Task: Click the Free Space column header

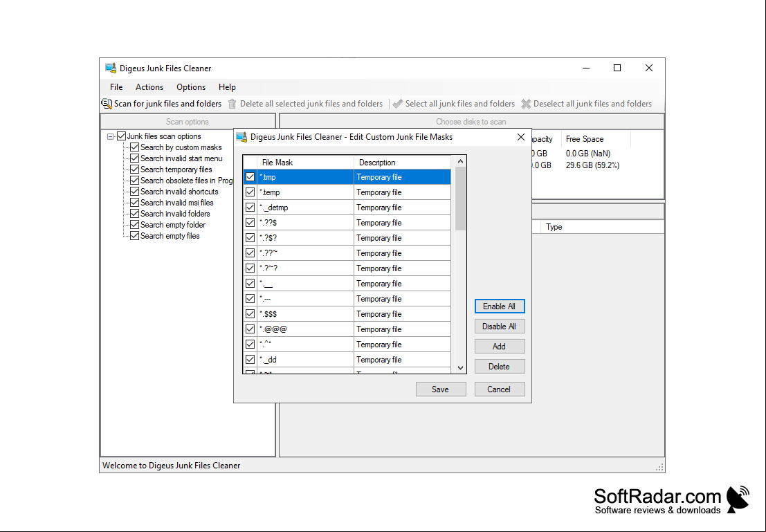Action: [x=596, y=139]
